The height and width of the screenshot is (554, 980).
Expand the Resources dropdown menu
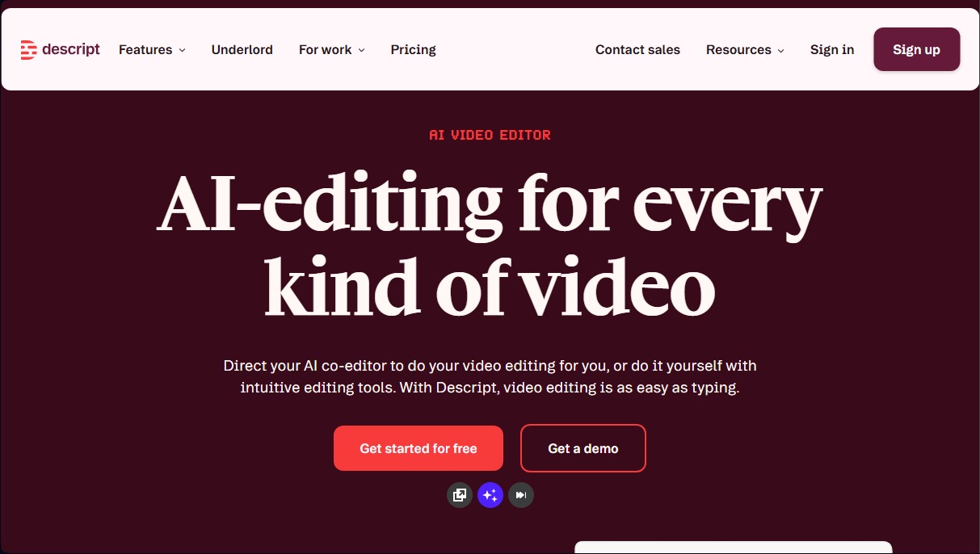point(739,49)
